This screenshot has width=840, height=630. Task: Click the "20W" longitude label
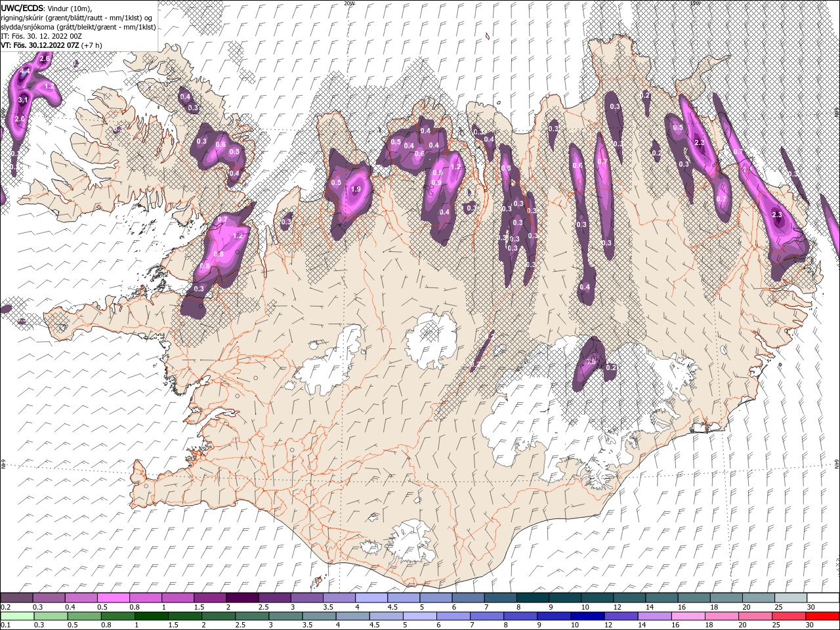tap(349, 3)
